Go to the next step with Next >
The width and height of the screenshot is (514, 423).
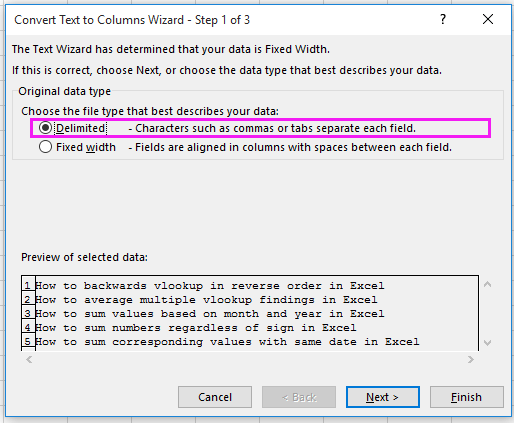pos(383,397)
